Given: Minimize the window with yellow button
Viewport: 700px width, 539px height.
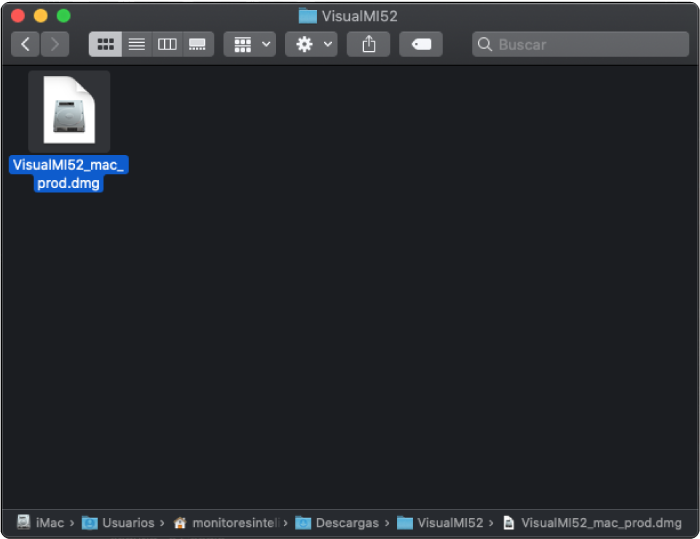Looking at the screenshot, I should [x=41, y=16].
